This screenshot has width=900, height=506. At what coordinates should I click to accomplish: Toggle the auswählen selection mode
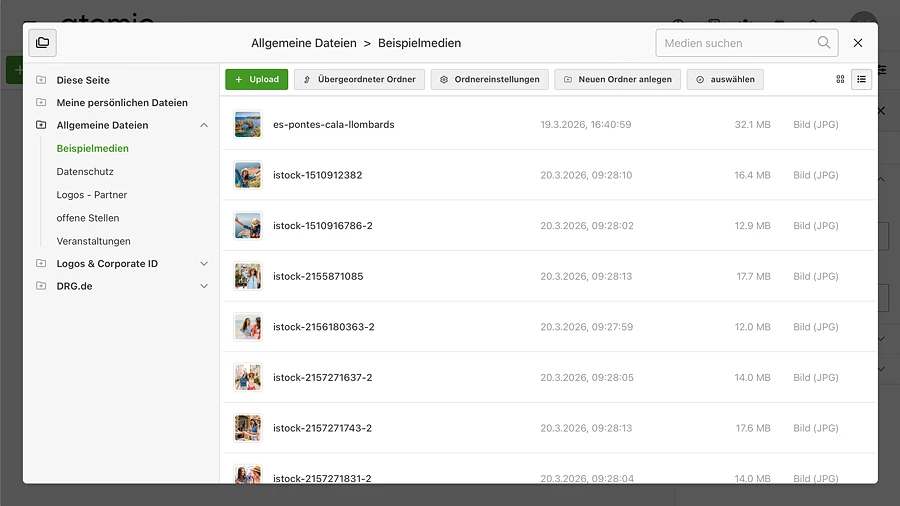pyautogui.click(x=725, y=79)
